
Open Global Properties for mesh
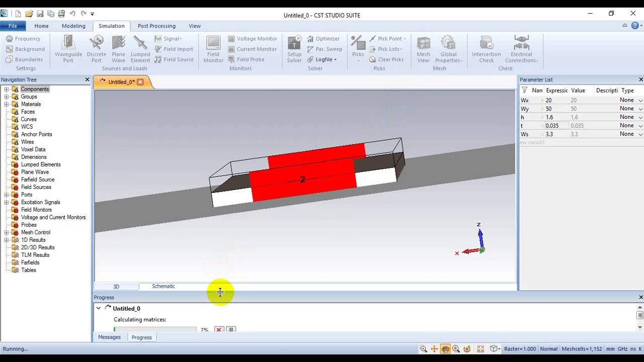coord(448,49)
